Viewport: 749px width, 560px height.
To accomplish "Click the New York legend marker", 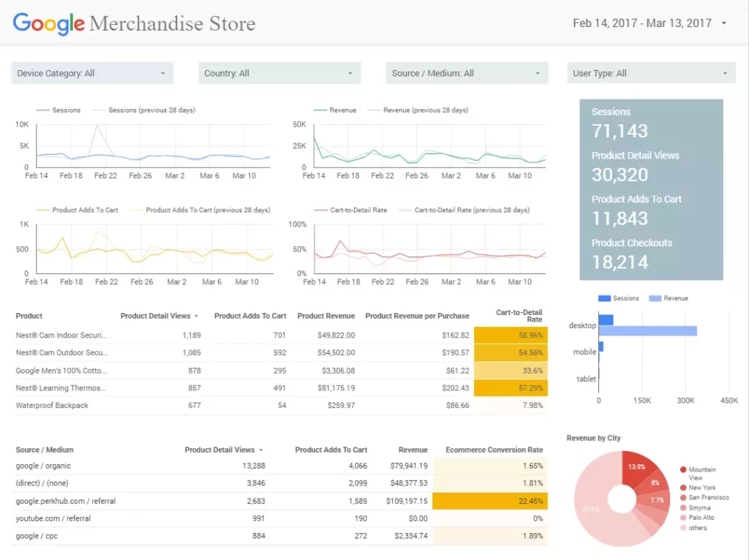I will click(683, 488).
